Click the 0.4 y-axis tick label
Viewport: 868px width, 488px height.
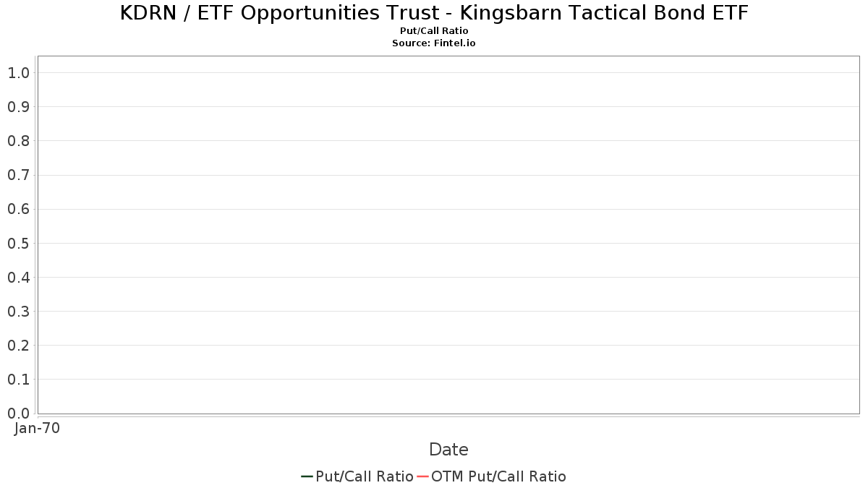[x=18, y=278]
